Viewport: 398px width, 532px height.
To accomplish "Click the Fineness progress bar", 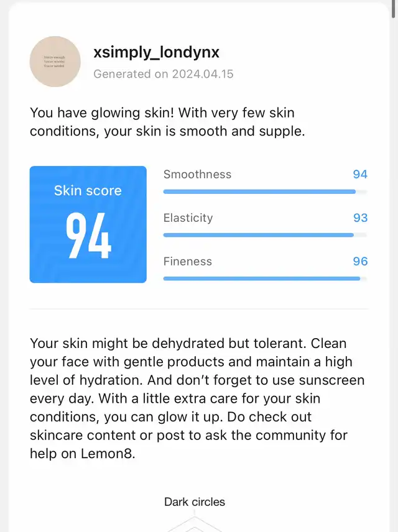I will [265, 278].
